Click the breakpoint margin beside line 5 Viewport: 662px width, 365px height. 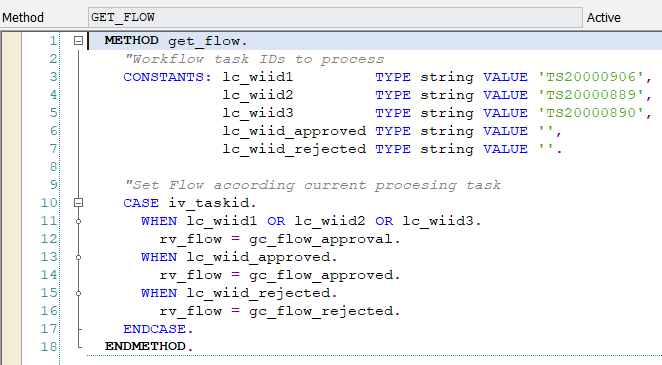click(x=11, y=113)
